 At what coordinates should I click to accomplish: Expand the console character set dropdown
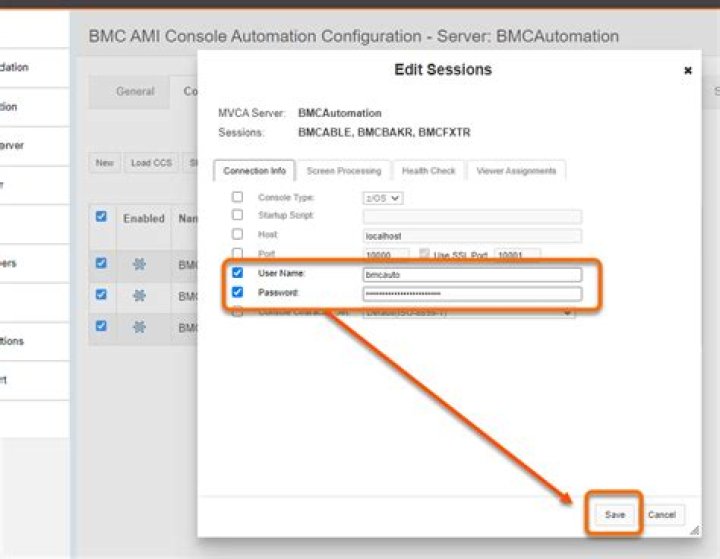[x=468, y=313]
